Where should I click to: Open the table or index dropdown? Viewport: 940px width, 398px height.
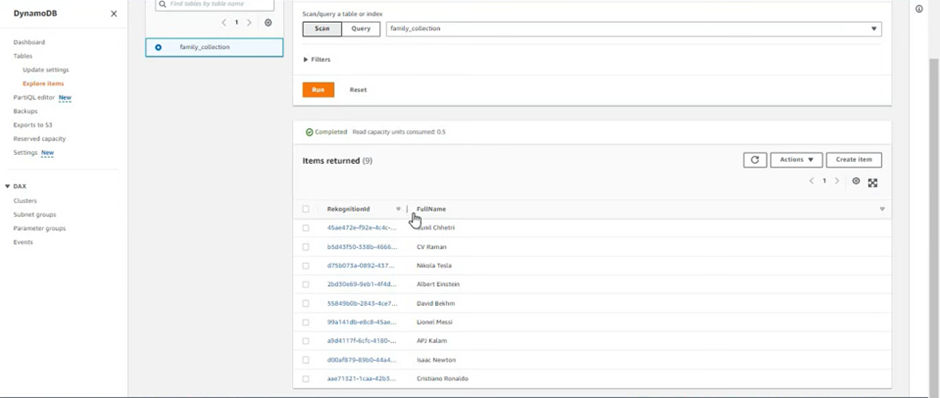[x=634, y=29]
